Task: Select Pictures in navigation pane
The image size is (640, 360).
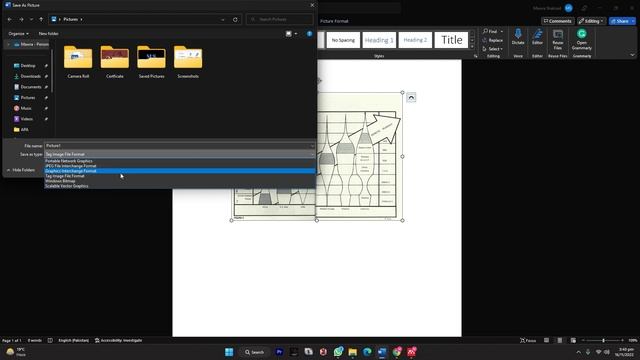Action: [x=28, y=98]
